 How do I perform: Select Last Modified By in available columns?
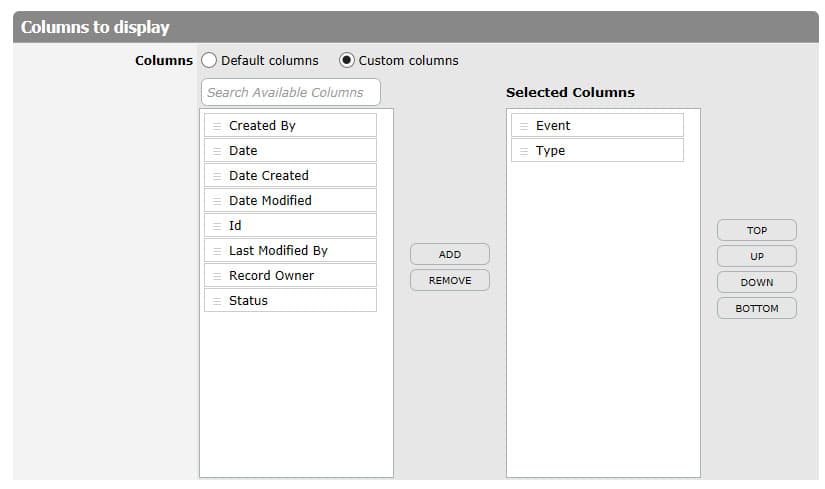[290, 251]
